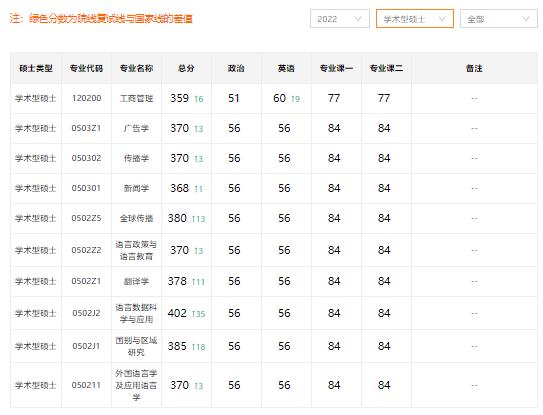This screenshot has height=415, width=543.
Task: Select the 新闻学 major cell
Action: pyautogui.click(x=136, y=188)
